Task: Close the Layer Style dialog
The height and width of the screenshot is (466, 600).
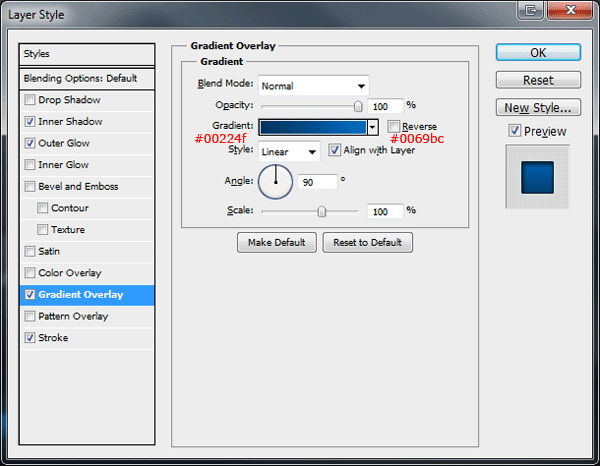Action: tap(570, 10)
